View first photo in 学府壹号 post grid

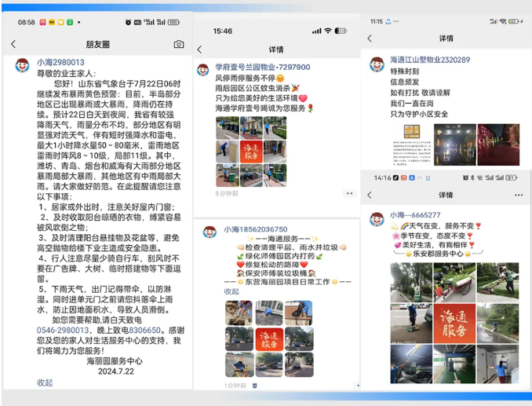click(228, 128)
